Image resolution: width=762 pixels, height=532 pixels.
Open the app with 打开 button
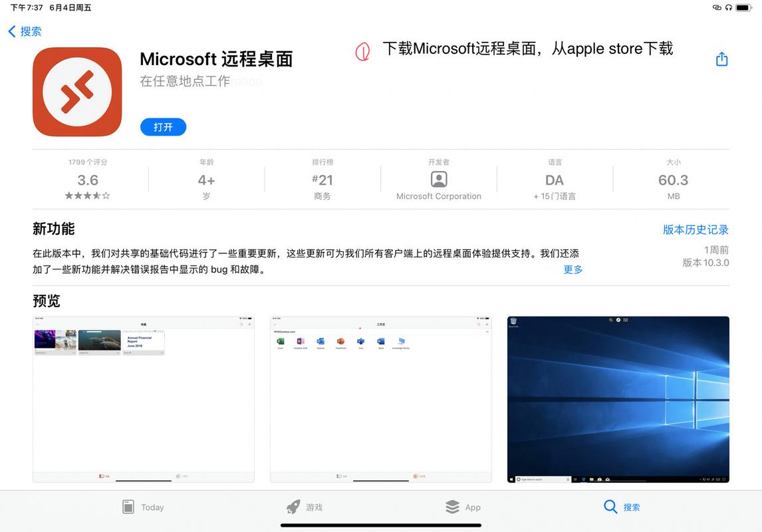(164, 127)
